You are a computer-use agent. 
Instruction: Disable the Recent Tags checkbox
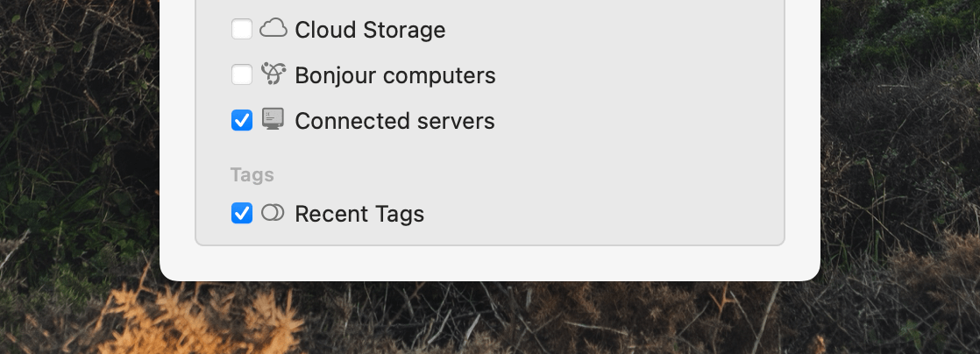(x=242, y=213)
